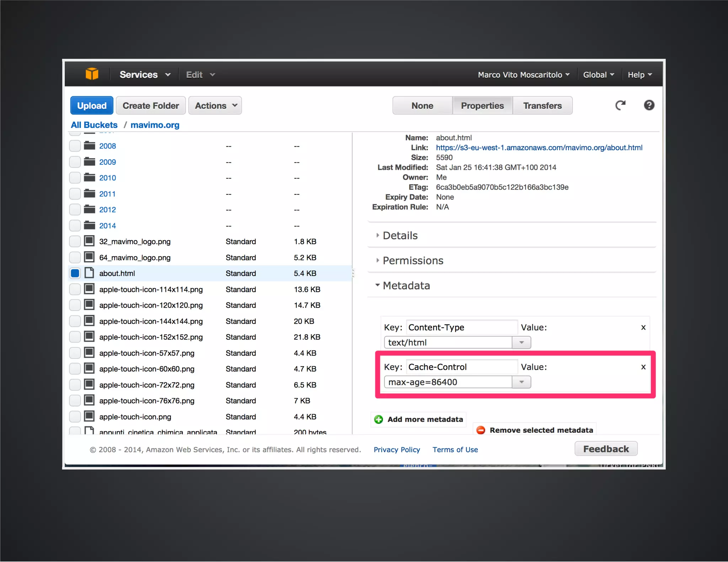This screenshot has width=728, height=562.
Task: Uncheck the about.html checkbox
Action: coord(75,273)
